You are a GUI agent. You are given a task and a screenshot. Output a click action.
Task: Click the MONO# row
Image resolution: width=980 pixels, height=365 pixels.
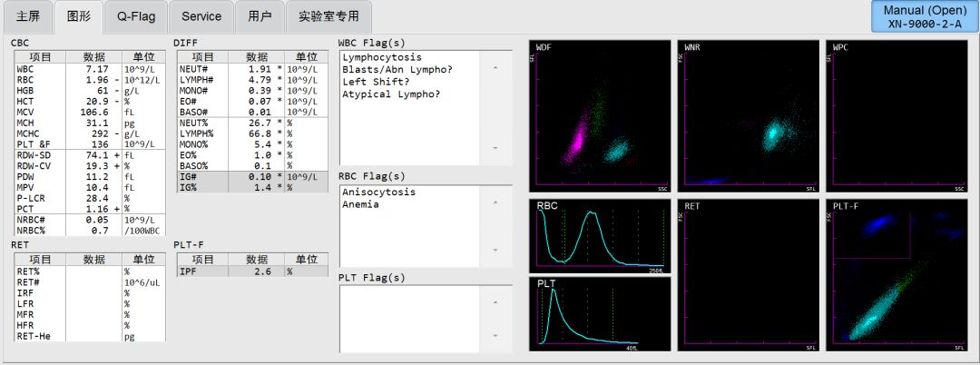coord(252,90)
